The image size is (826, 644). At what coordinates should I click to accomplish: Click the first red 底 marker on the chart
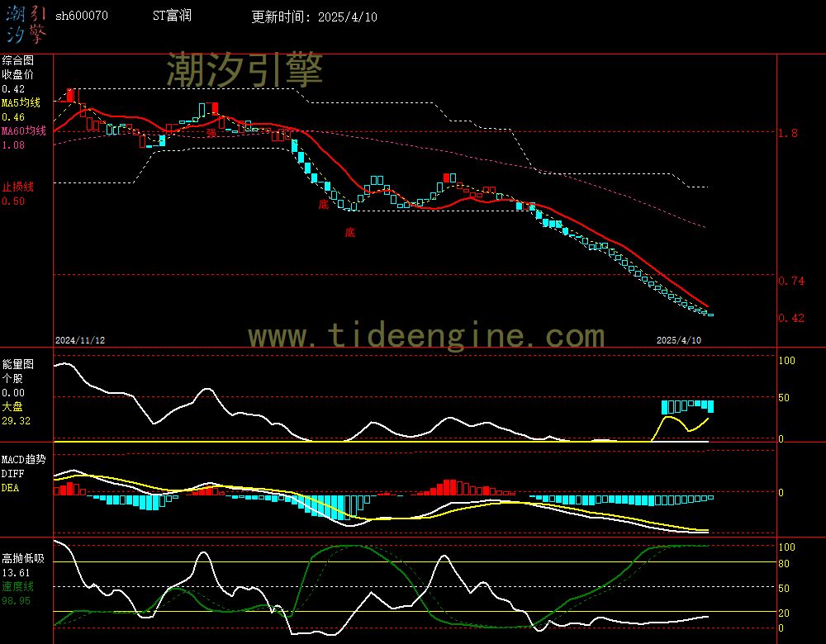tap(324, 204)
